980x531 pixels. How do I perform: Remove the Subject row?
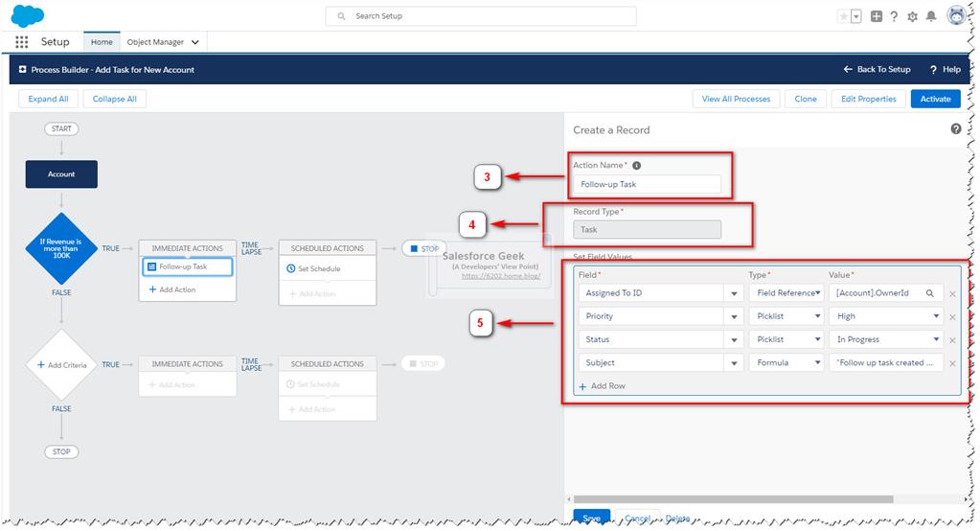tap(952, 363)
